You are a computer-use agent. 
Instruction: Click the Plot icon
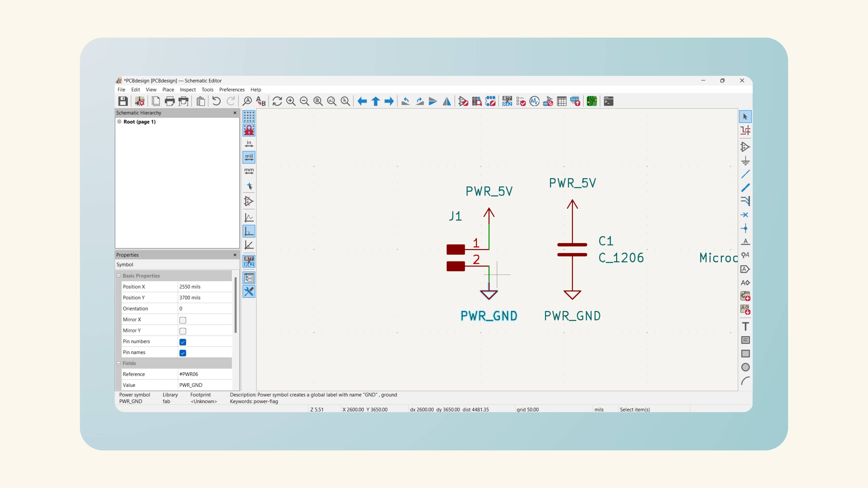pyautogui.click(x=184, y=101)
